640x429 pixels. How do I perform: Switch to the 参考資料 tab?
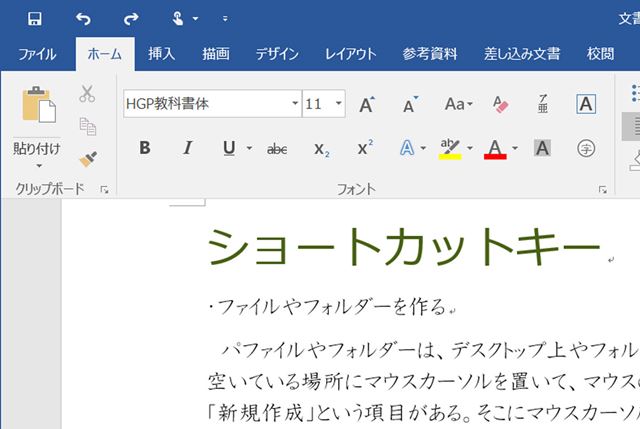tap(429, 54)
